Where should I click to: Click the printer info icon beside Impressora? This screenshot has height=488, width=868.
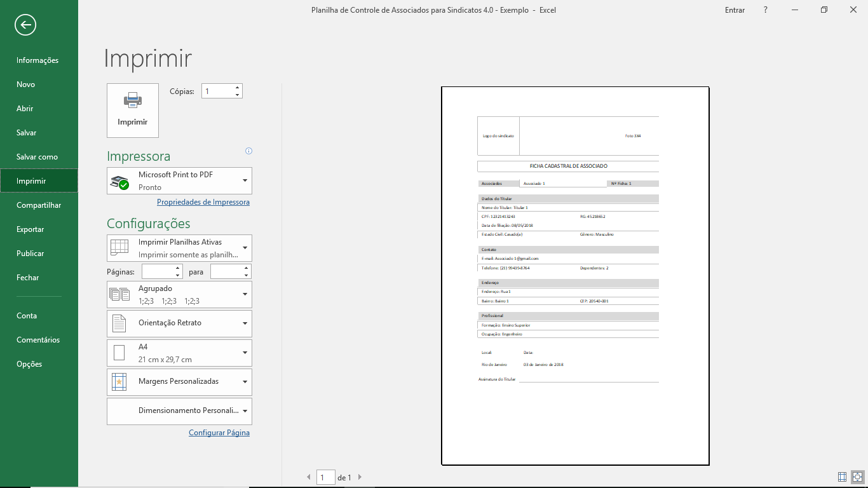(x=248, y=151)
